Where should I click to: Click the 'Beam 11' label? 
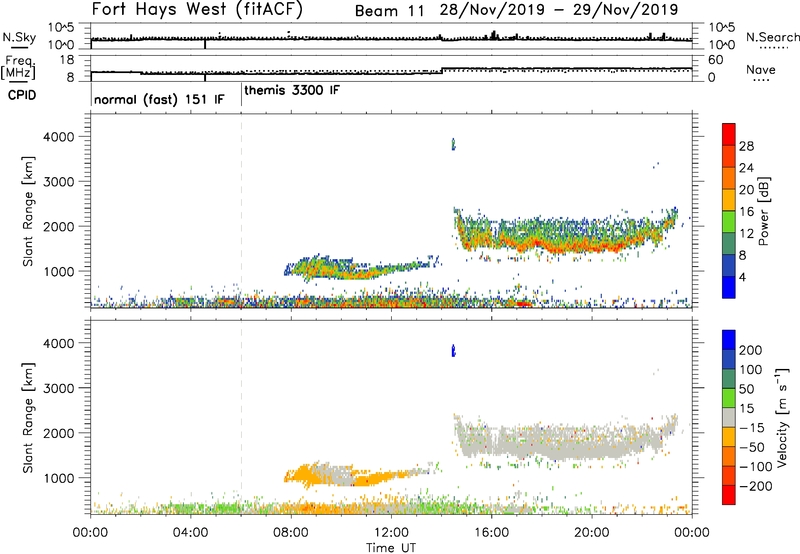point(389,11)
